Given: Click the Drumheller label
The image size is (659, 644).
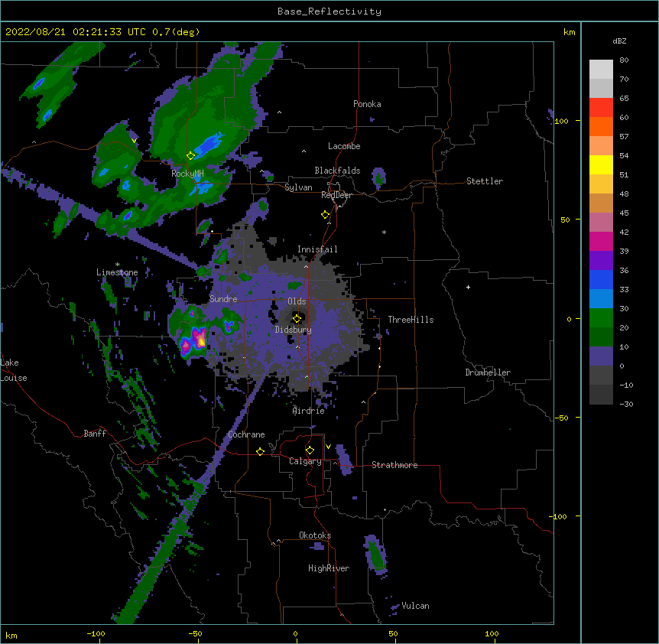Looking at the screenshot, I should coord(488,372).
